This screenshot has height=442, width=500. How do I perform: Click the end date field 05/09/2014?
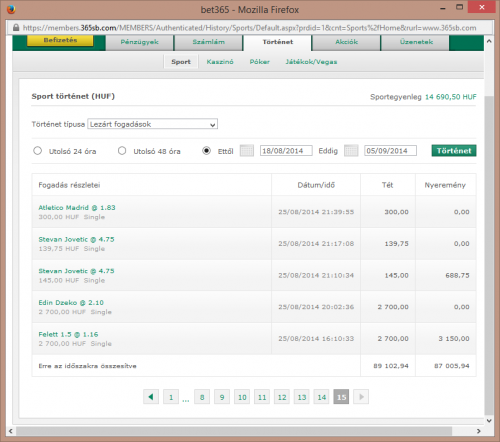click(390, 151)
